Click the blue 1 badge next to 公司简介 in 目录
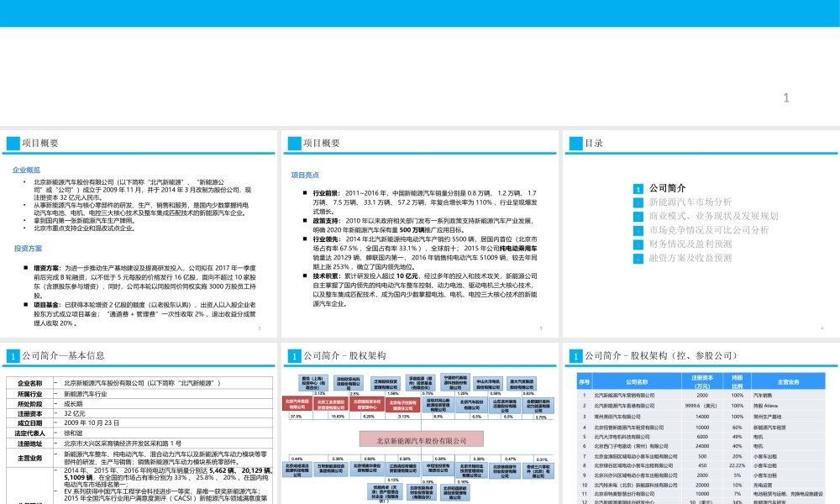The width and height of the screenshot is (840, 504). point(638,189)
